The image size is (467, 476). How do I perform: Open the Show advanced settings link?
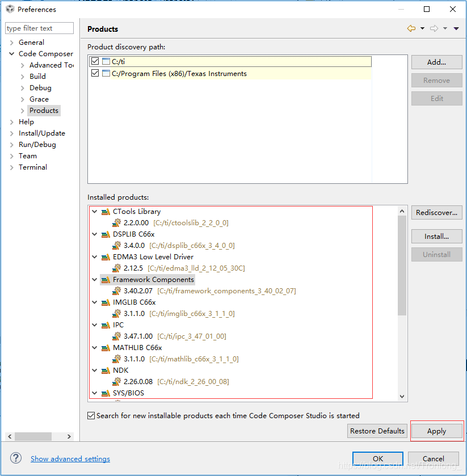coord(70,459)
